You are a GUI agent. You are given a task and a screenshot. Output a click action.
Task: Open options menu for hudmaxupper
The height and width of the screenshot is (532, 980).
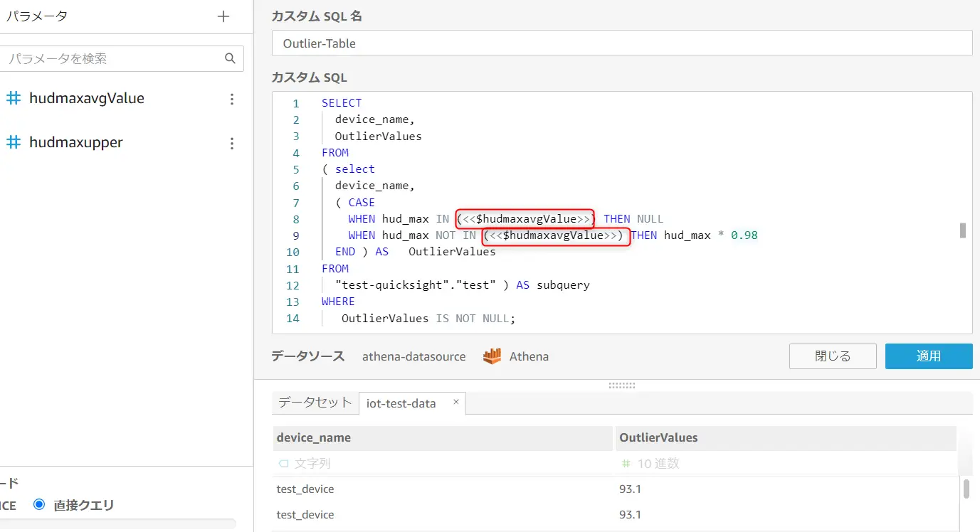click(231, 143)
